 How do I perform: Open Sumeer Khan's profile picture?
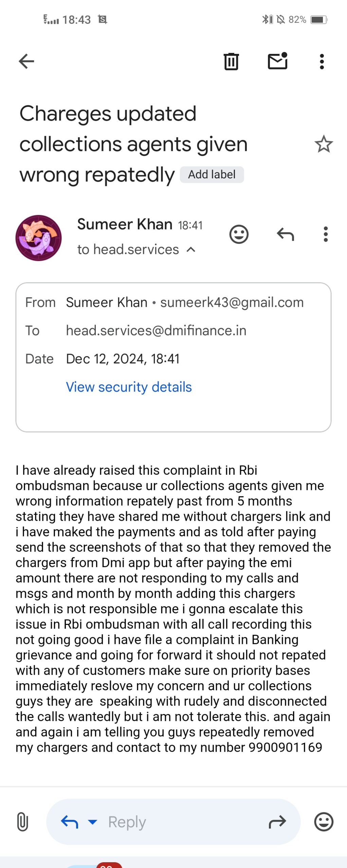tap(38, 238)
